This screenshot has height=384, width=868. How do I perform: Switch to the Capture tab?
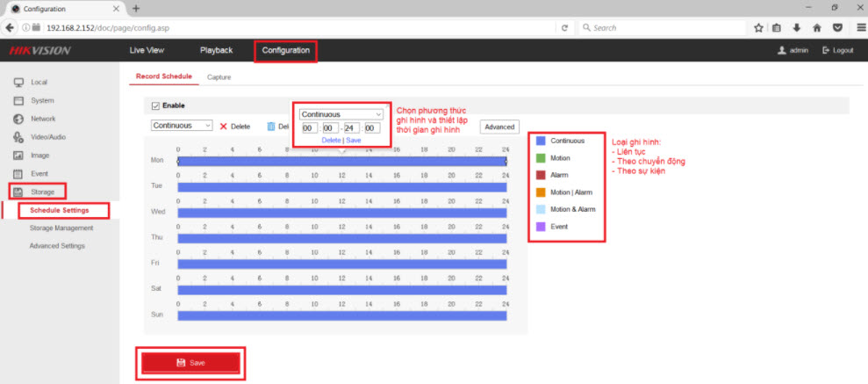point(219,77)
